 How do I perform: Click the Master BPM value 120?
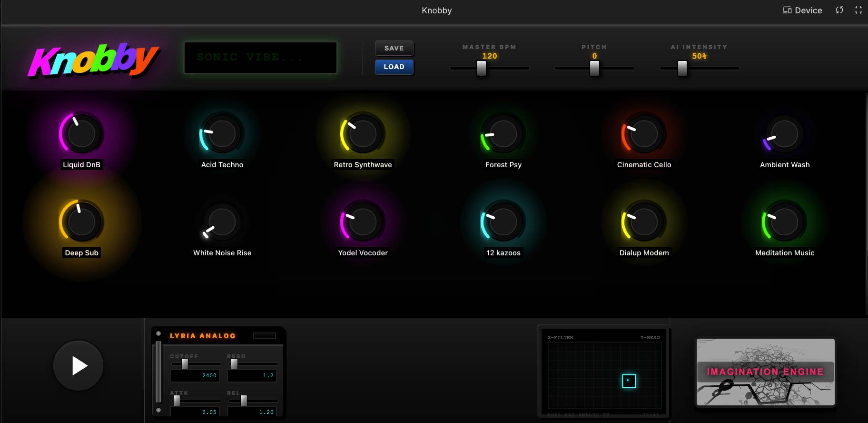click(490, 56)
